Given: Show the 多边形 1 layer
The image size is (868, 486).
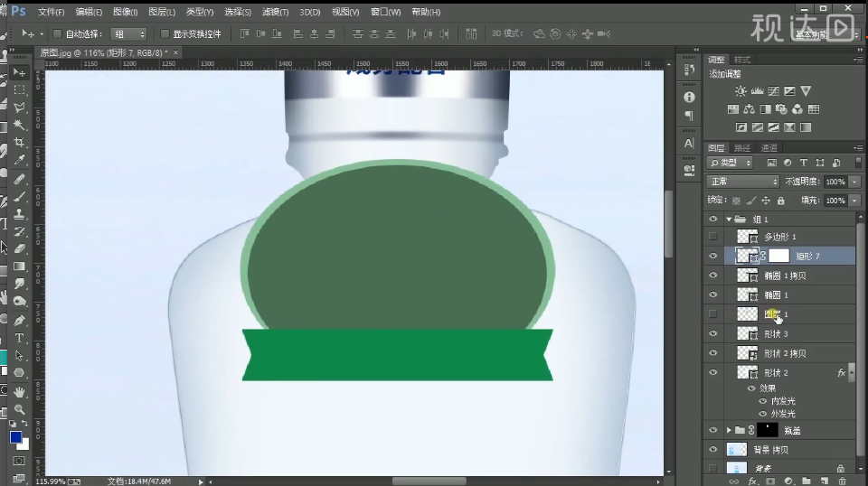Looking at the screenshot, I should tap(713, 237).
